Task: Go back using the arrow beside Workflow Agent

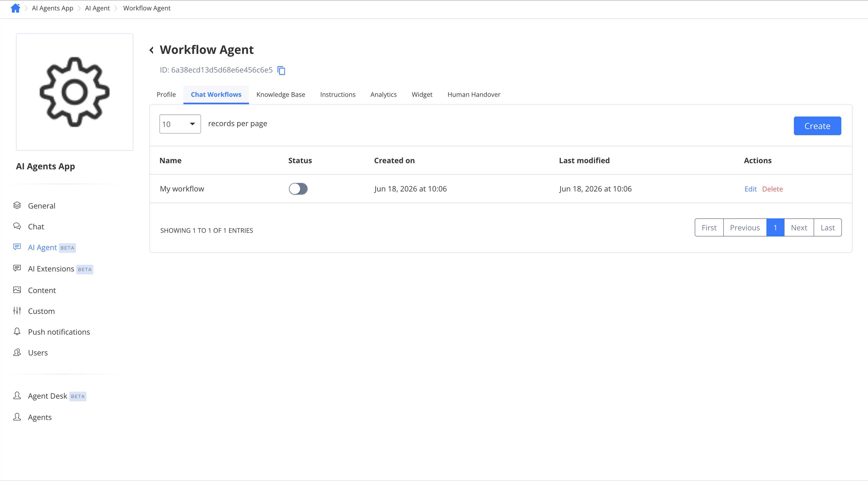Action: (x=152, y=50)
